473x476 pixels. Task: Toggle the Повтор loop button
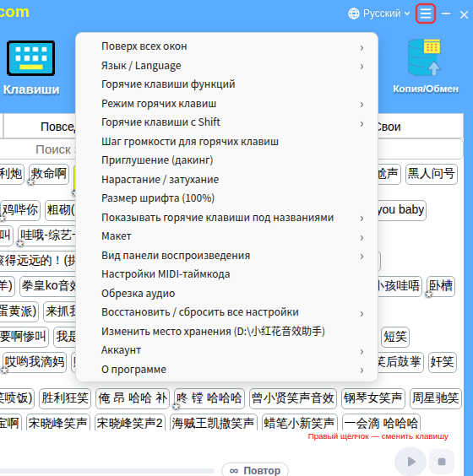(x=255, y=469)
